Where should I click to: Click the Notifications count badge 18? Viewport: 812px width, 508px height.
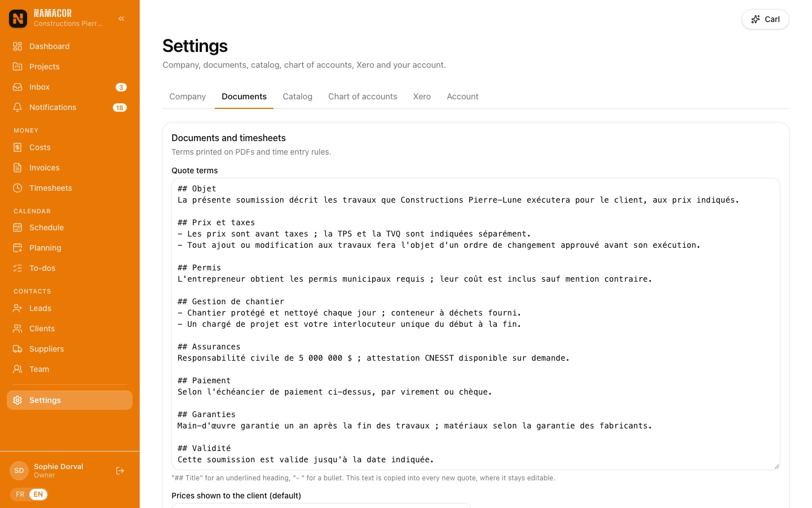[x=120, y=107]
